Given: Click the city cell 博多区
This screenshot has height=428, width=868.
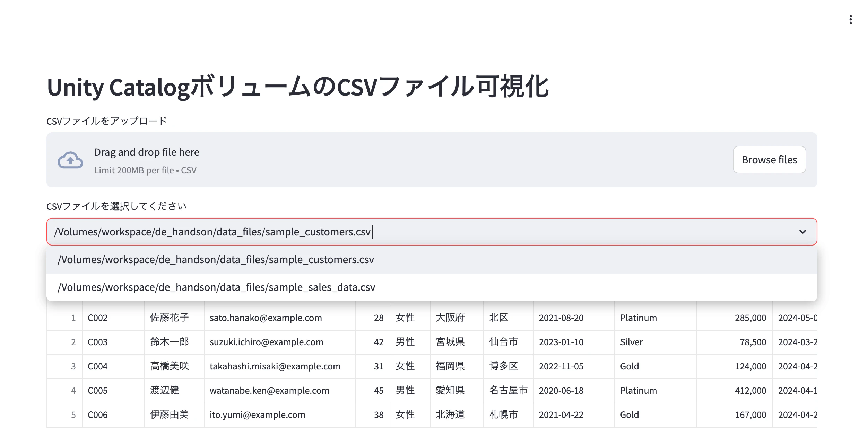Looking at the screenshot, I should 509,366.
